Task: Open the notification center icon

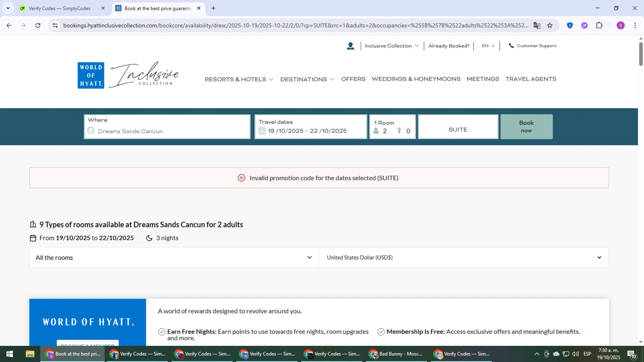Action: coord(632,354)
